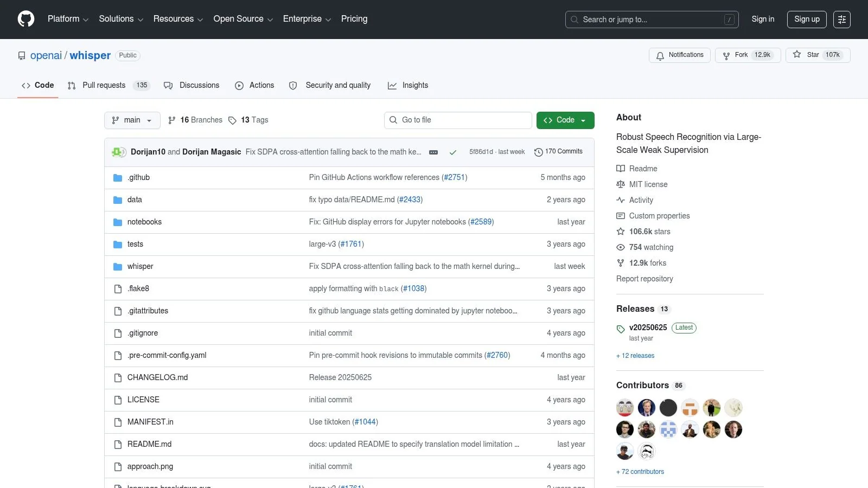Open pull request #2751 link
The width and height of the screenshot is (868, 488).
click(455, 177)
